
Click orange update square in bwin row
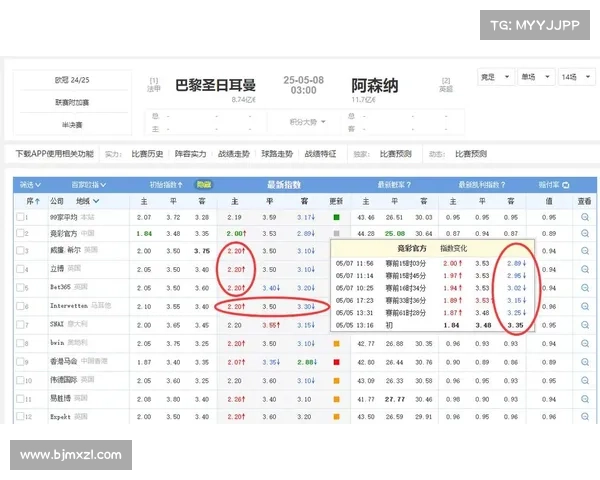336,343
